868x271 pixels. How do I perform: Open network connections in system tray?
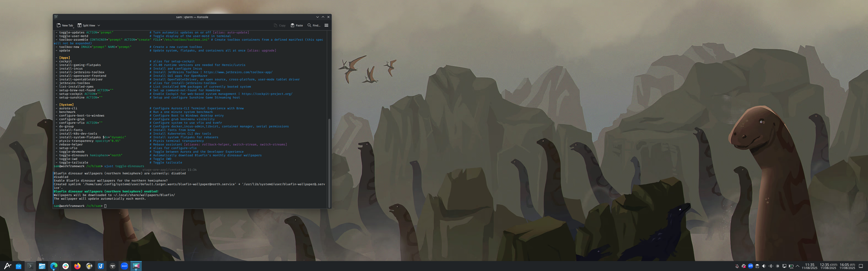click(x=784, y=266)
